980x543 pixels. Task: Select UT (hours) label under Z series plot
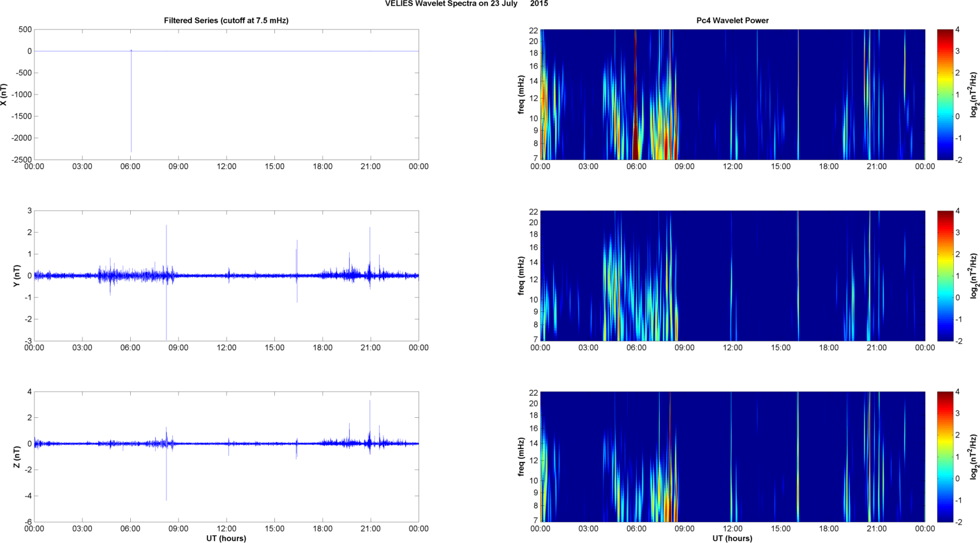click(x=226, y=538)
